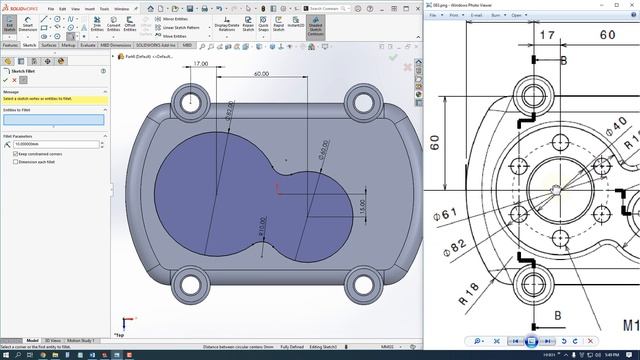Image resolution: width=640 pixels, height=360 pixels.
Task: Switch to the Markup tab
Action: 68,45
